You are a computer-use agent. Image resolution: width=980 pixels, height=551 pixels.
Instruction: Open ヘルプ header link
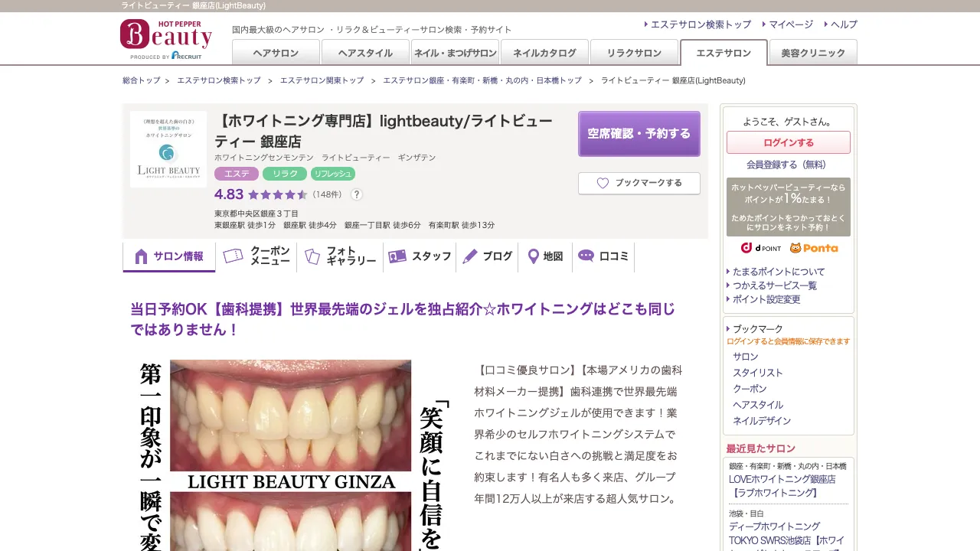844,24
